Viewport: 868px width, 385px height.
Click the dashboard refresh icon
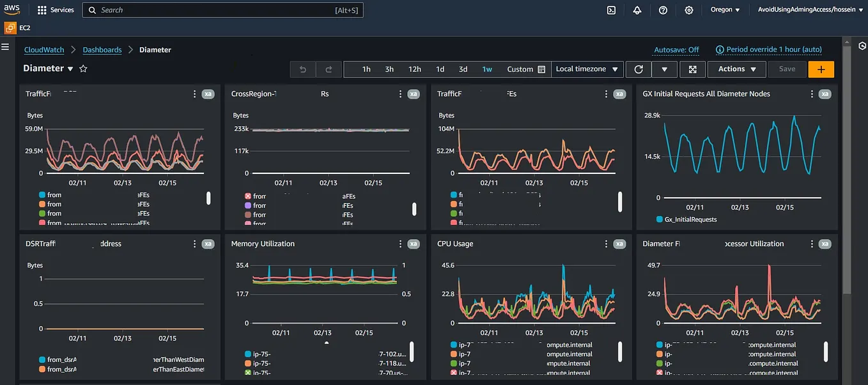click(x=638, y=69)
